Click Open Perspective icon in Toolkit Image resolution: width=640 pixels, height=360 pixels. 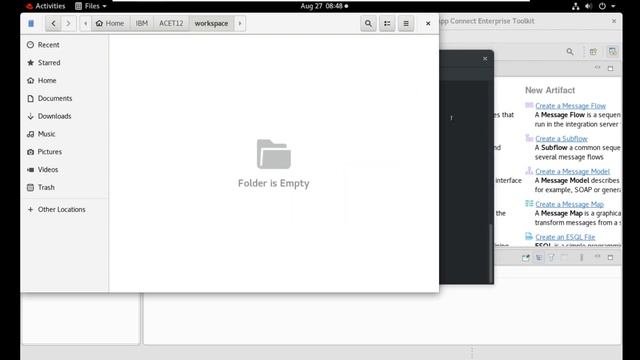click(593, 52)
